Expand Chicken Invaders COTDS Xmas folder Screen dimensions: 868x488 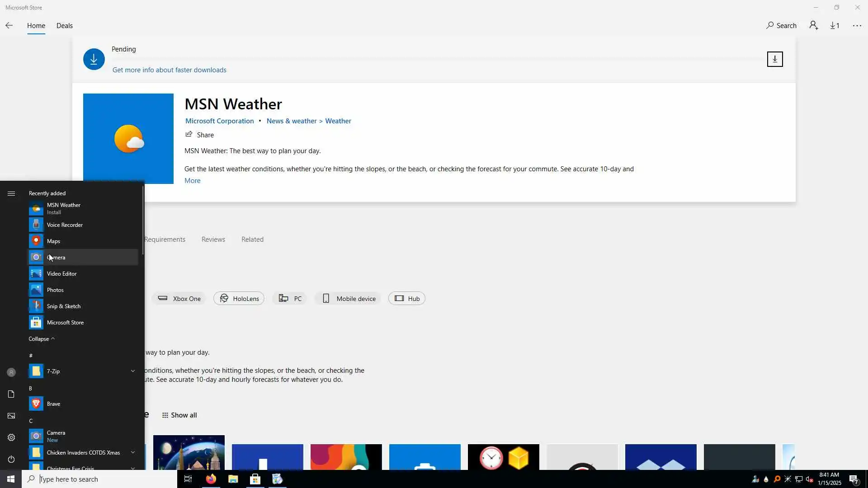pyautogui.click(x=132, y=452)
